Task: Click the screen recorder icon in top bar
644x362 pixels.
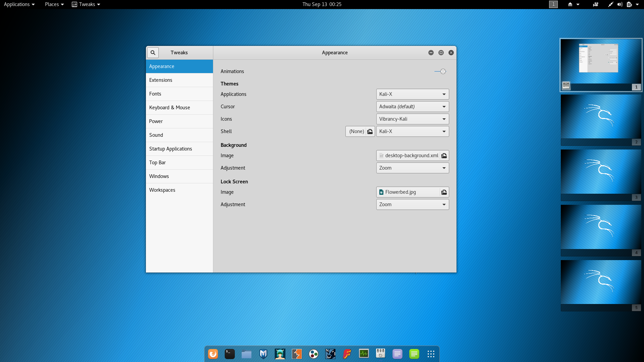Action: pos(595,4)
